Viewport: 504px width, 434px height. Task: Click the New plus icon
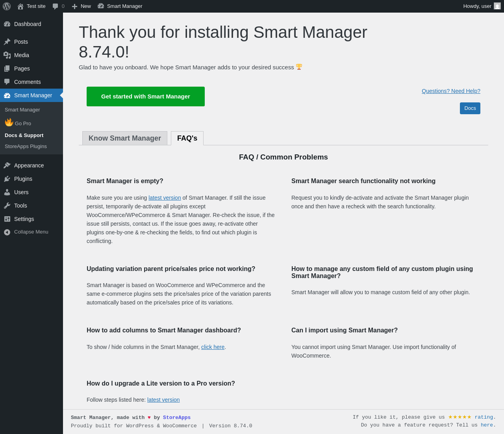(x=74, y=6)
